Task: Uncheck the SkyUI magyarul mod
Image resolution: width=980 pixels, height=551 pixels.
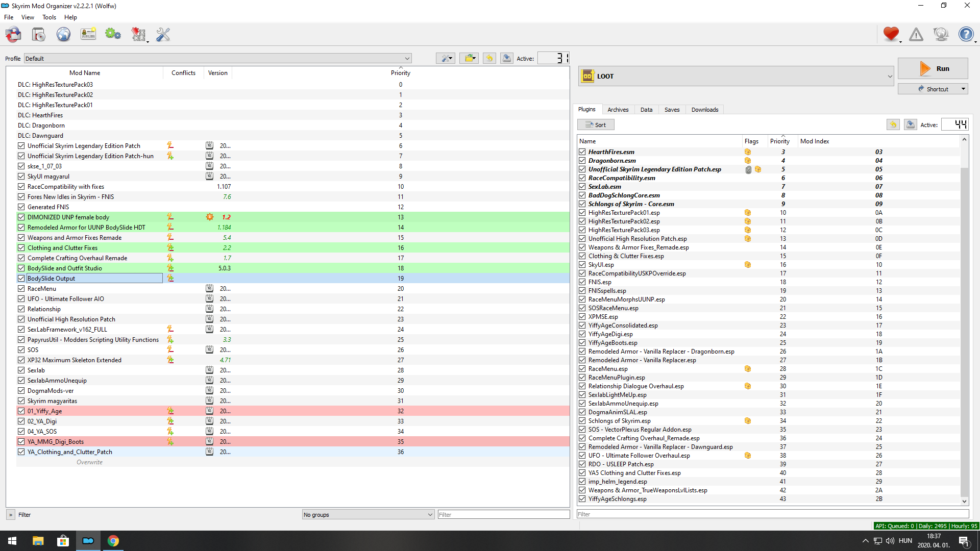Action: tap(21, 177)
